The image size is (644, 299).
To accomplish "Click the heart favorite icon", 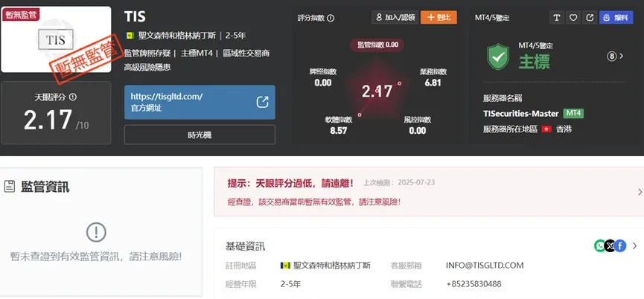I will coord(573,18).
